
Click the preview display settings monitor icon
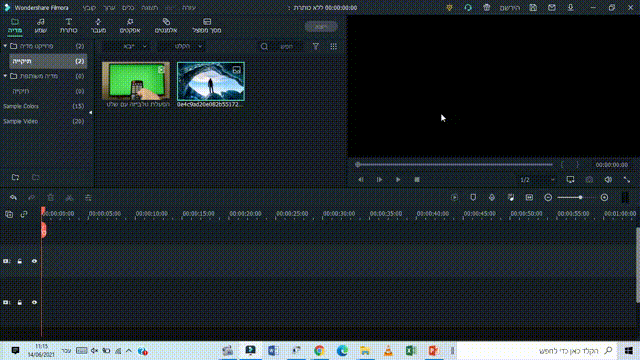[570, 180]
